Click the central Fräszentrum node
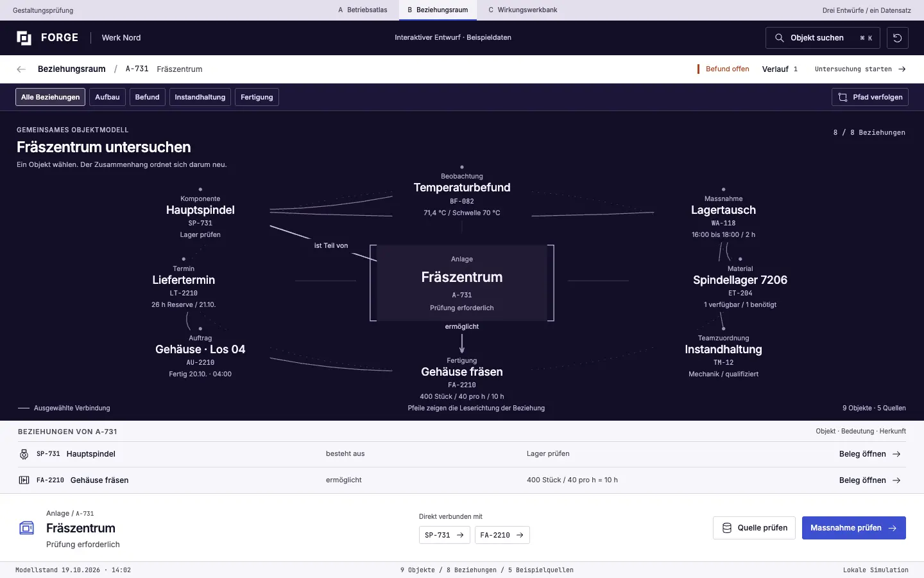The height and width of the screenshot is (578, 924). tap(462, 283)
